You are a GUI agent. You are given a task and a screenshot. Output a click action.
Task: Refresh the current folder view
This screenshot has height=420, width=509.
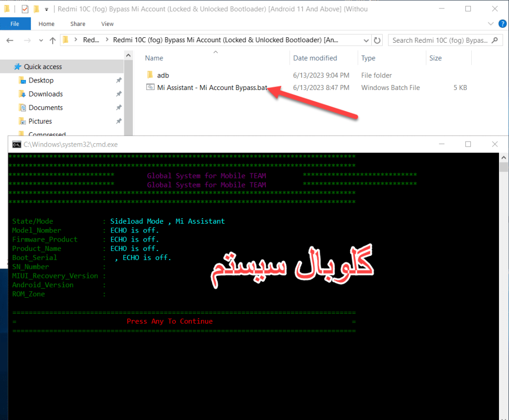point(377,40)
